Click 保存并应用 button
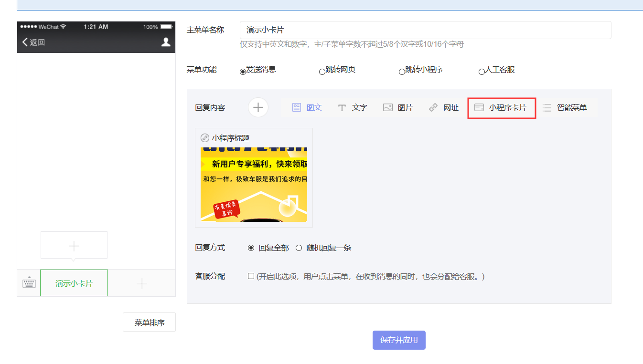This screenshot has width=643, height=364. (x=399, y=340)
